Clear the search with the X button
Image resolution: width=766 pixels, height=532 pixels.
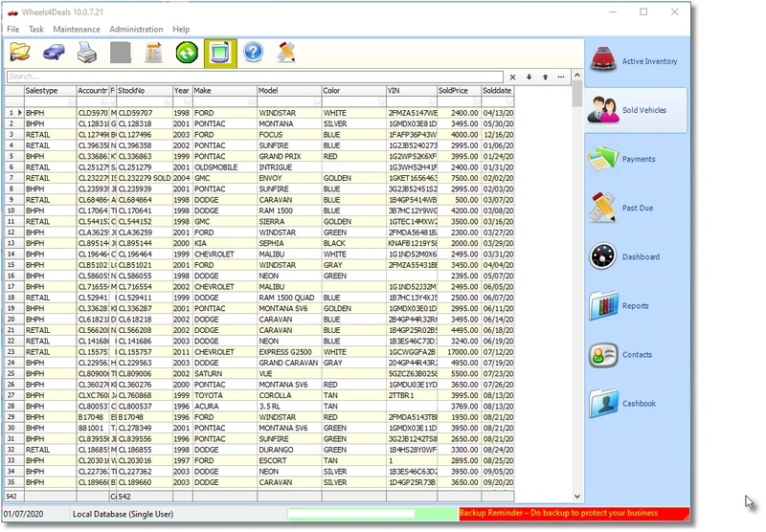click(x=513, y=77)
